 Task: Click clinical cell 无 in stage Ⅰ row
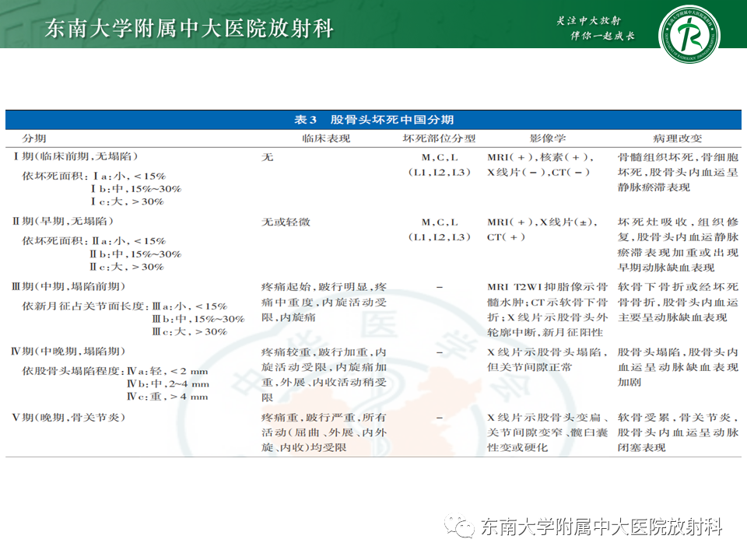coord(267,157)
